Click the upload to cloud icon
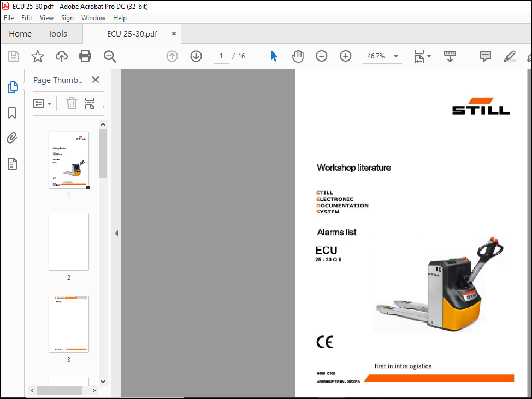Viewport: 532px width, 399px height. pyautogui.click(x=61, y=56)
